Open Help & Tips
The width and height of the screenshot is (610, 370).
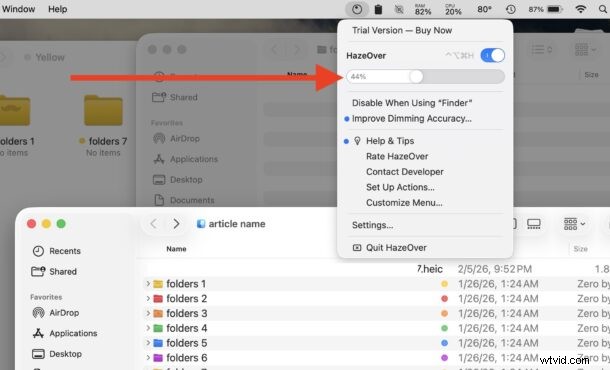pyautogui.click(x=390, y=141)
